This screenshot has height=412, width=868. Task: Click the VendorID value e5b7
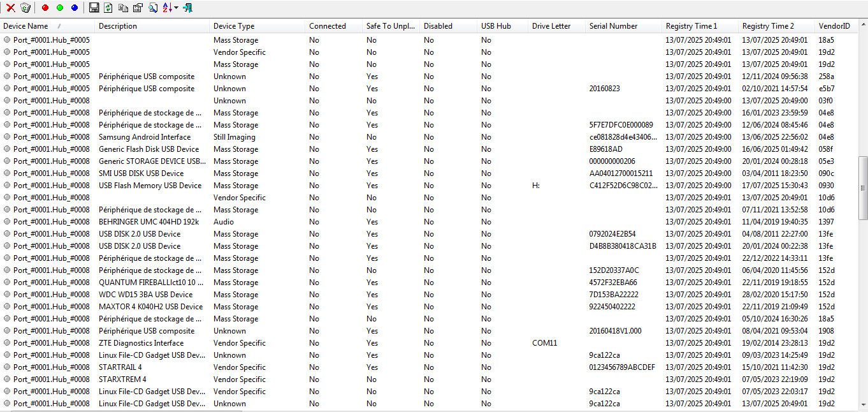tap(827, 89)
